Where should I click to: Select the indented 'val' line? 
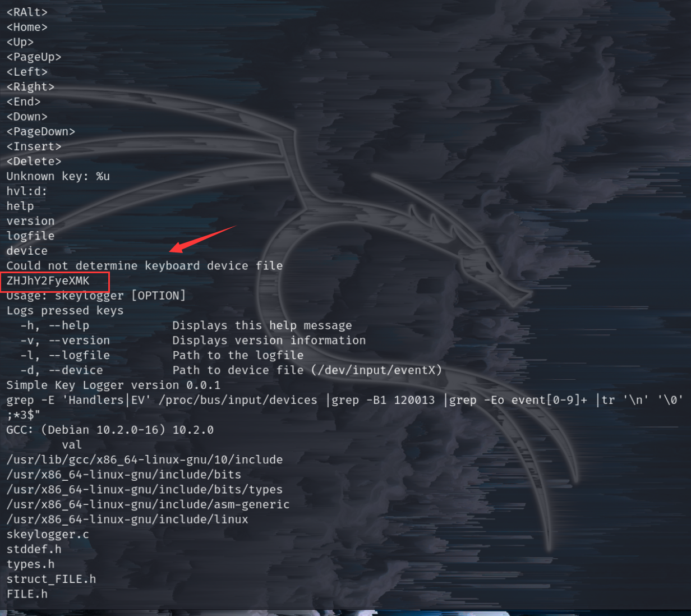tap(72, 445)
